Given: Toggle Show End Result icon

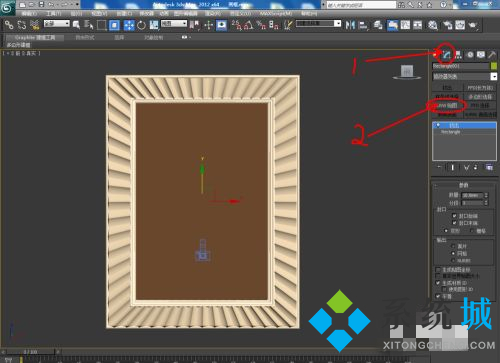Looking at the screenshot, I should pyautogui.click(x=452, y=167).
